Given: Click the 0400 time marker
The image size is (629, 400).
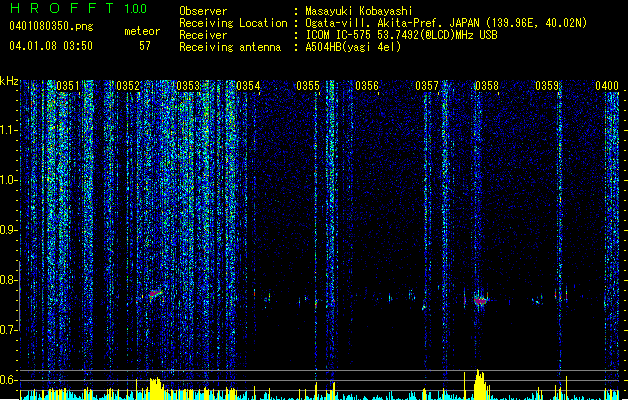Looking at the screenshot, I should tap(607, 86).
